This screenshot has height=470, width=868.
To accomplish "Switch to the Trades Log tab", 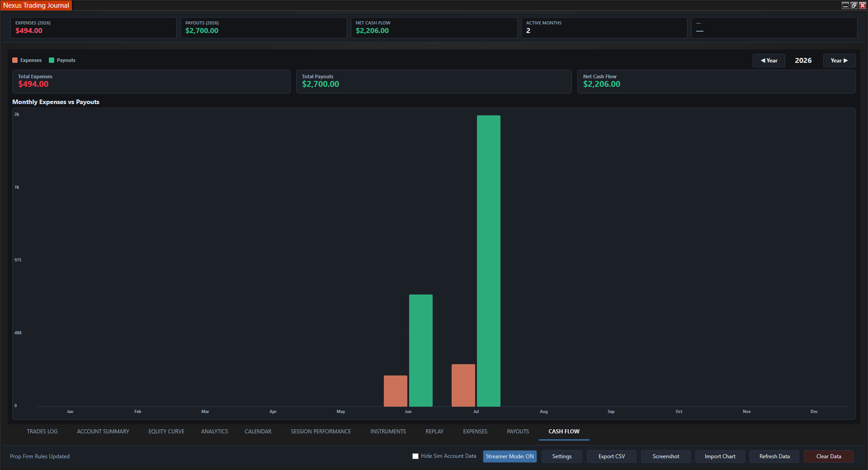I will tap(42, 432).
